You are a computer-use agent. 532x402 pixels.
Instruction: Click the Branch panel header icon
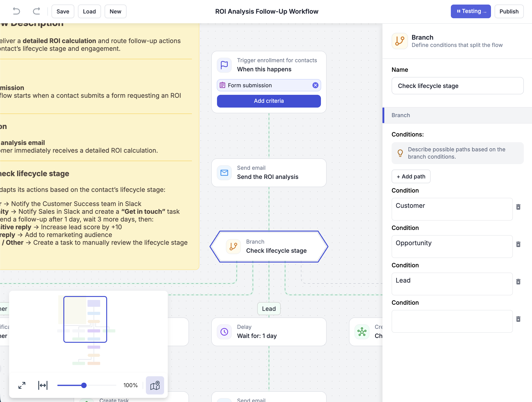[399, 41]
